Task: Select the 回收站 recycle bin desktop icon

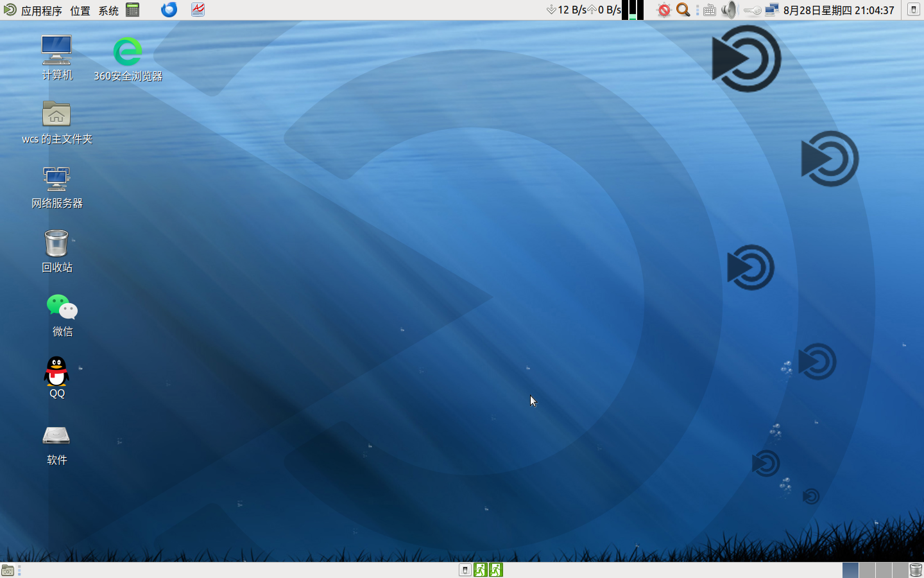Action: click(x=57, y=250)
